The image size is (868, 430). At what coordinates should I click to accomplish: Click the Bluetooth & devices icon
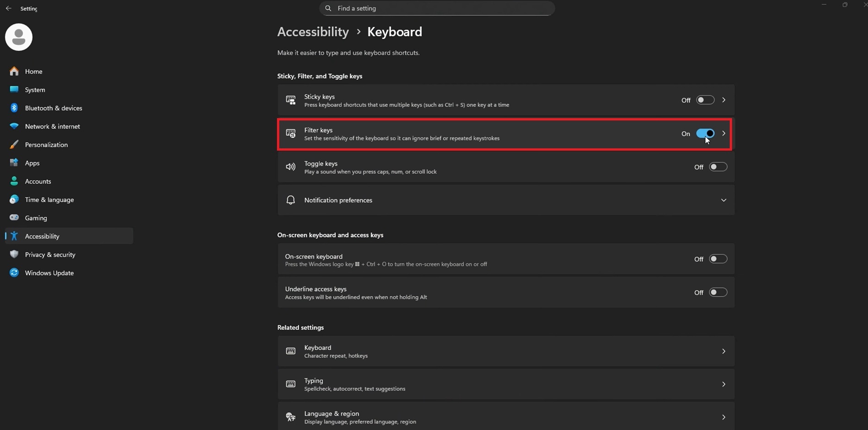coord(14,108)
